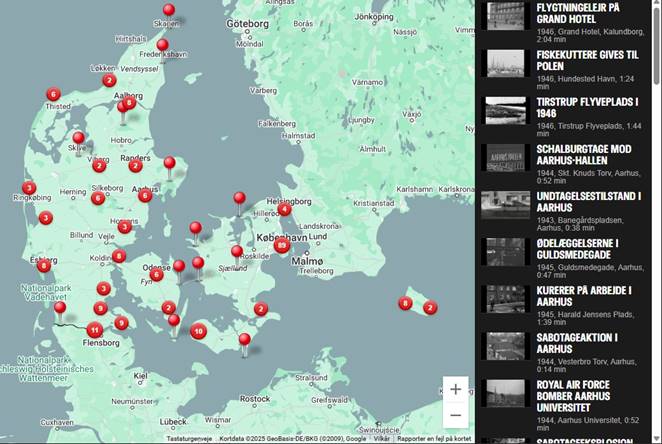Screen dimensions: 662x444
Task: Open the cluster marker 8 at Esbjerg
Action: tap(44, 266)
